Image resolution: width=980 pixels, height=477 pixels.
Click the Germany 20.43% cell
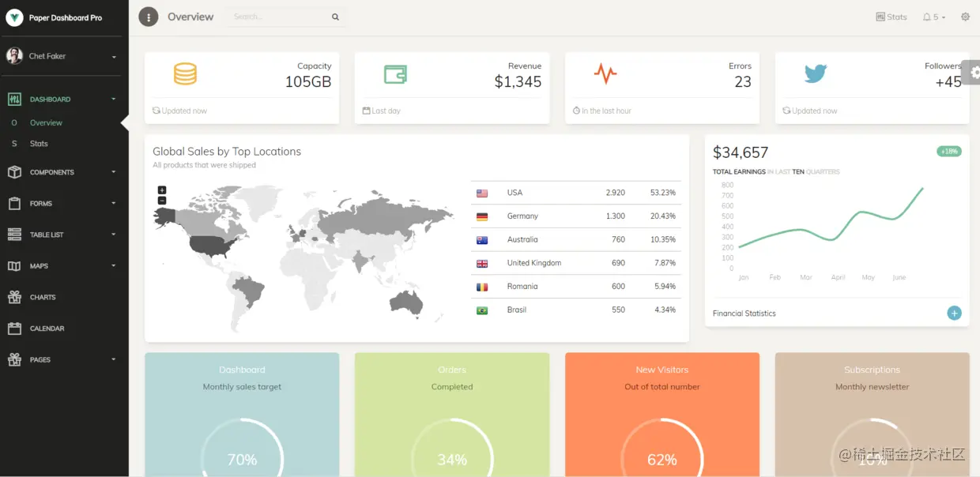(x=663, y=216)
